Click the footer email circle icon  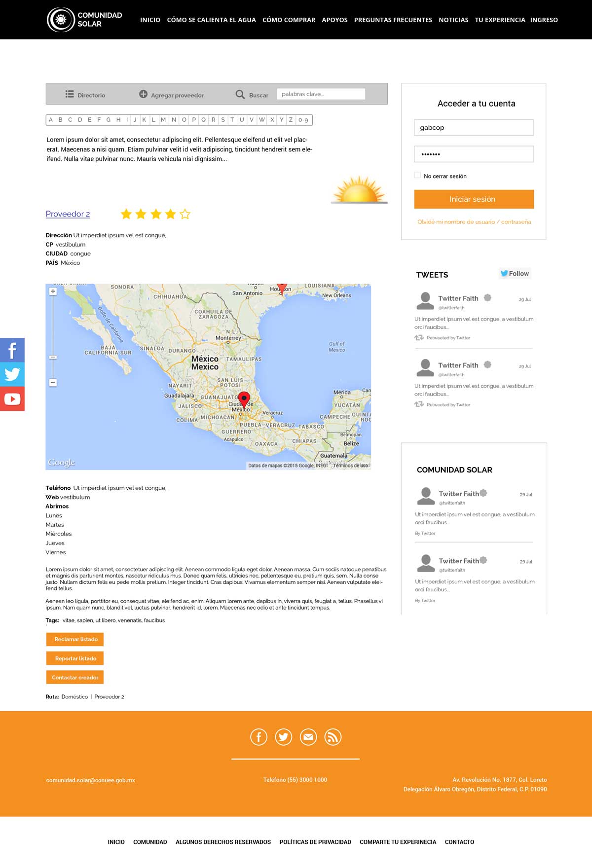[x=308, y=737]
